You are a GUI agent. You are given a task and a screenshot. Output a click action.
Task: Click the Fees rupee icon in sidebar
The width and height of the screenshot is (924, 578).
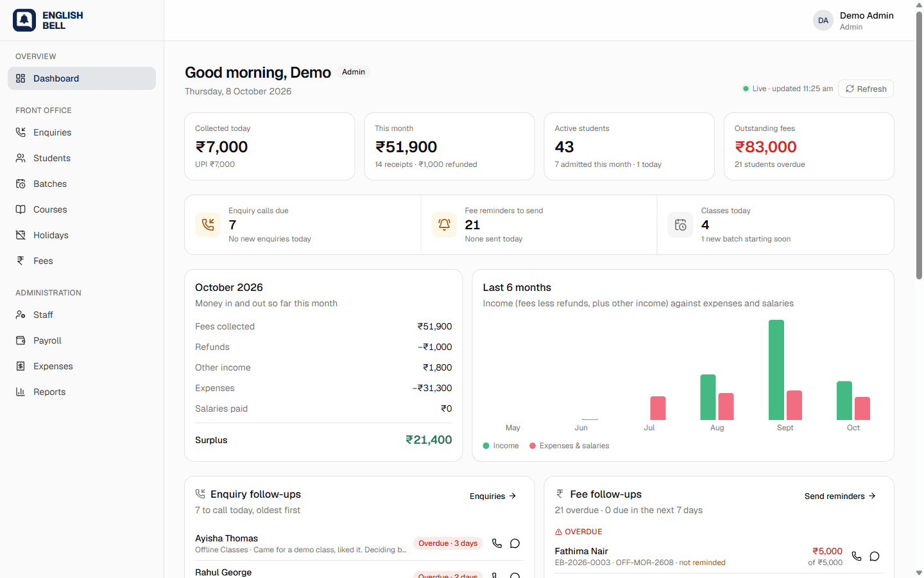21,261
